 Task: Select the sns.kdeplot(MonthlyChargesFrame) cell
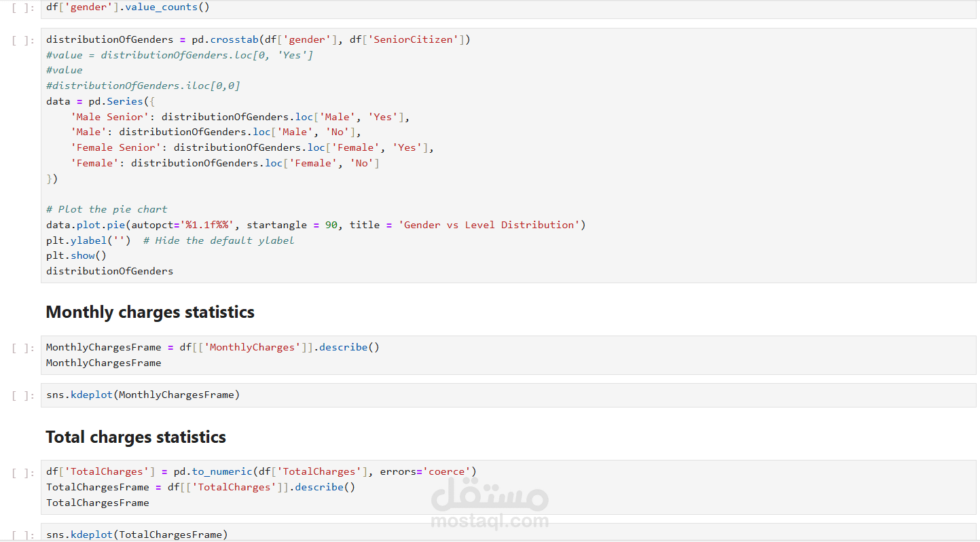coord(508,395)
